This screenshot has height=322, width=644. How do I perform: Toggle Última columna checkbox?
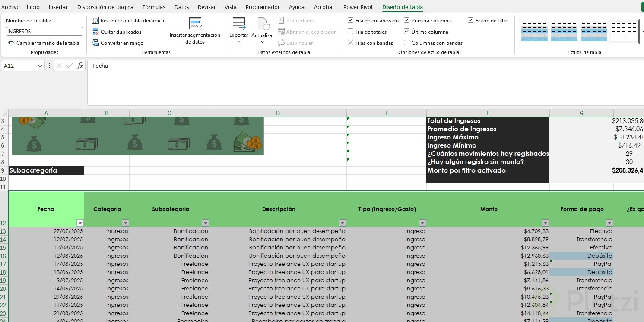click(407, 32)
